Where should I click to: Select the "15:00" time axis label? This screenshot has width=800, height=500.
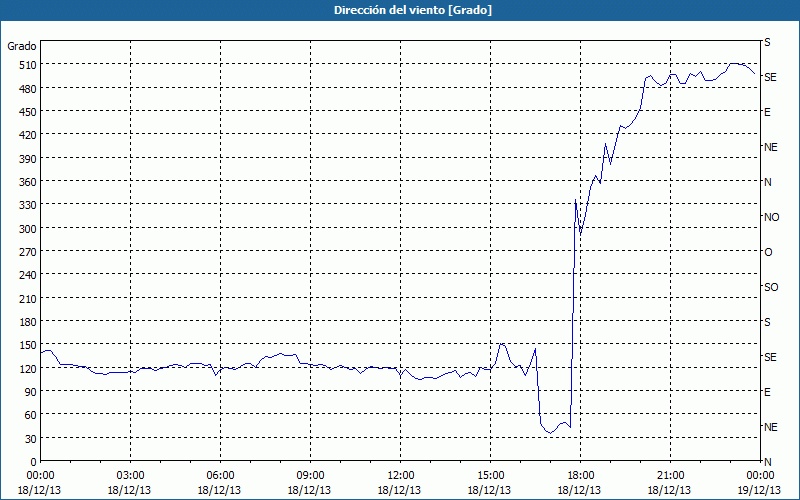490,476
